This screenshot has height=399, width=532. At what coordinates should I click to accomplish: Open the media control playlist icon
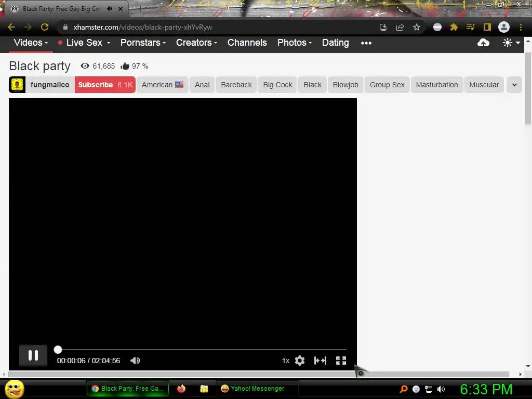click(470, 27)
